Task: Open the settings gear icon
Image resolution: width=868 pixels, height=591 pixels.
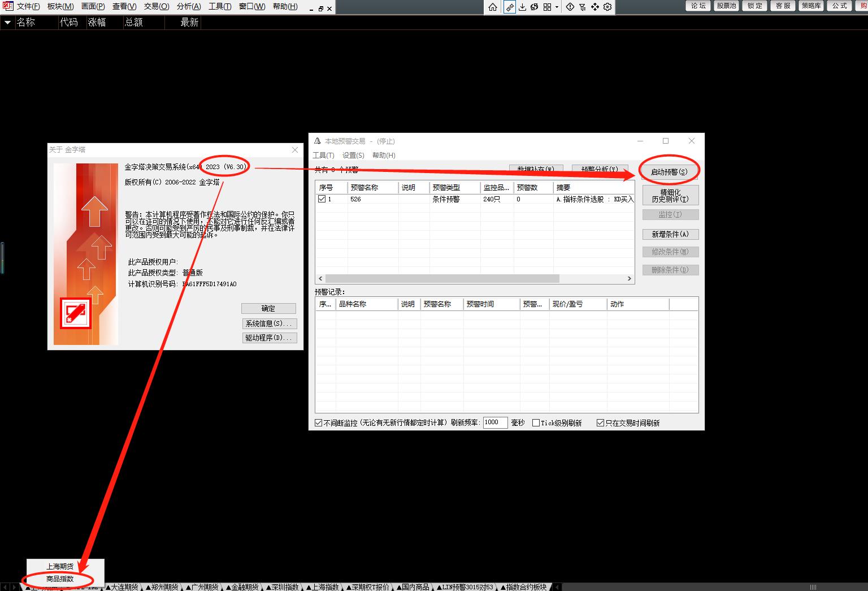Action: 607,7
